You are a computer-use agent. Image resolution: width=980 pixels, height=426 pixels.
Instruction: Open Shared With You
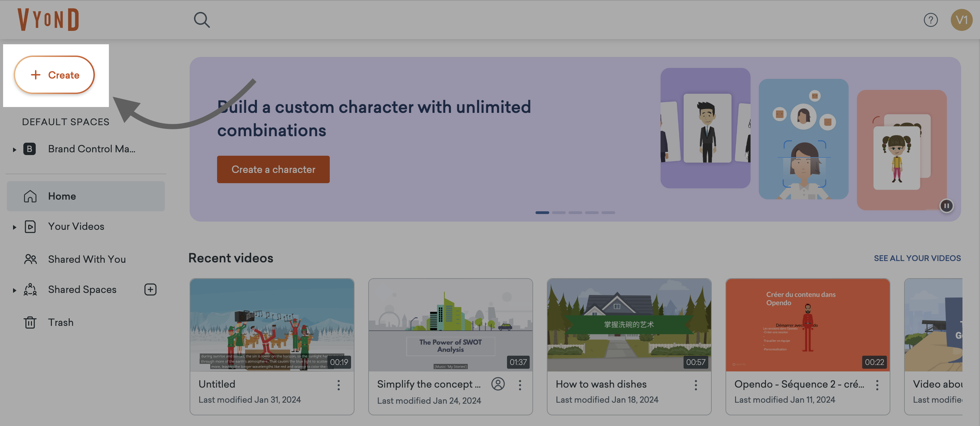(x=87, y=259)
